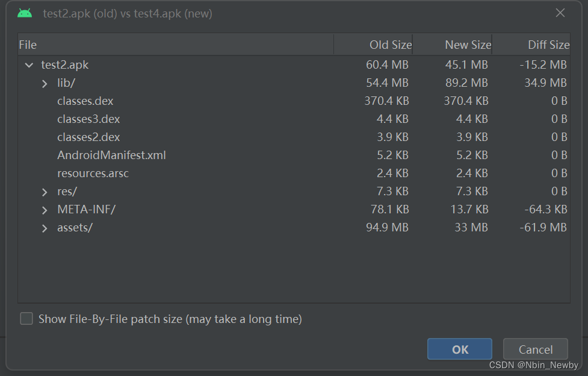Close the APK comparison dialog
588x376 pixels.
(x=560, y=13)
